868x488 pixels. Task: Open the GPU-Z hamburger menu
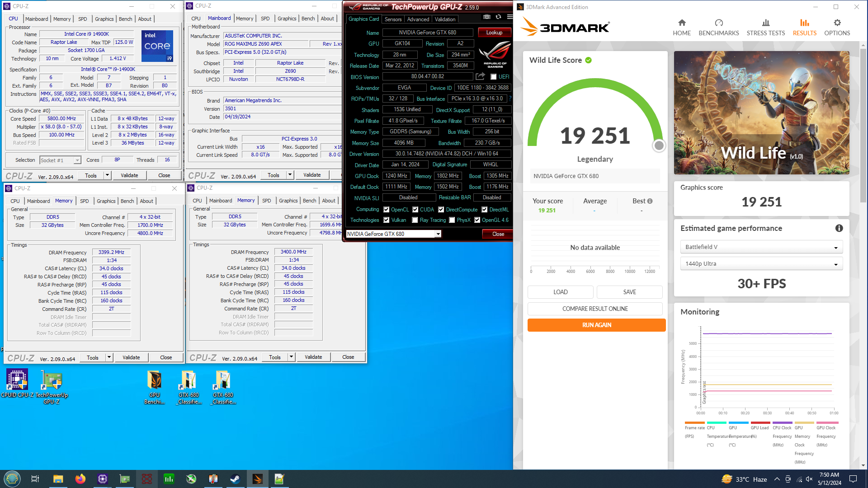[x=509, y=17]
